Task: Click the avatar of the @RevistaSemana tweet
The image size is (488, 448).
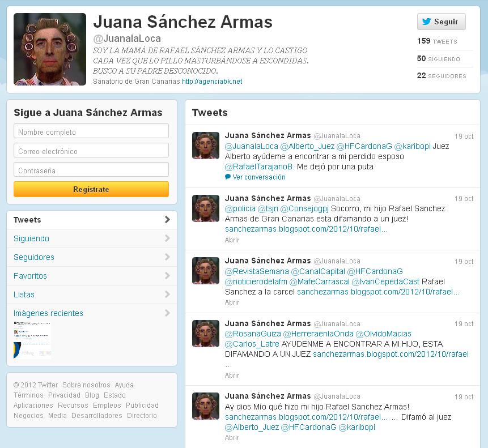Action: (206, 271)
